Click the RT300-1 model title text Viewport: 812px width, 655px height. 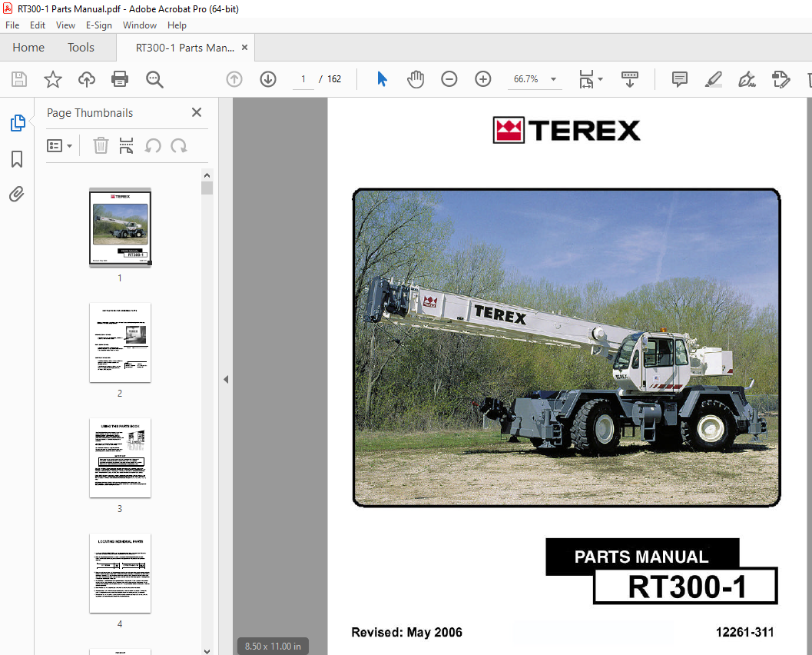pyautogui.click(x=688, y=587)
